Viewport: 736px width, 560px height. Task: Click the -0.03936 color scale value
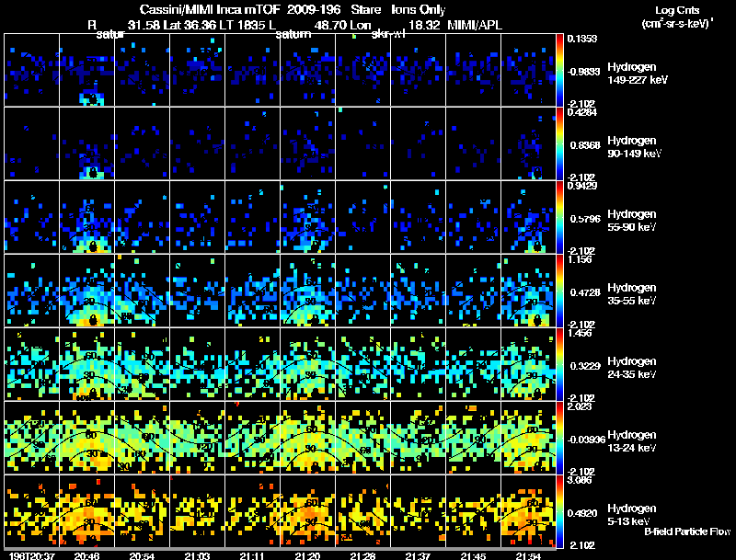[586, 440]
